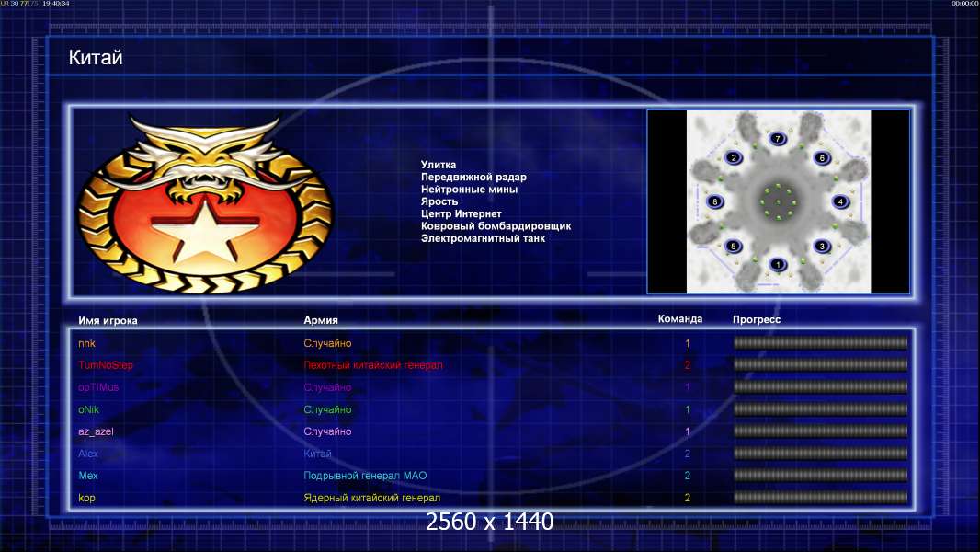Image resolution: width=980 pixels, height=552 pixels.
Task: Click the progress bar for kop
Action: 821,498
